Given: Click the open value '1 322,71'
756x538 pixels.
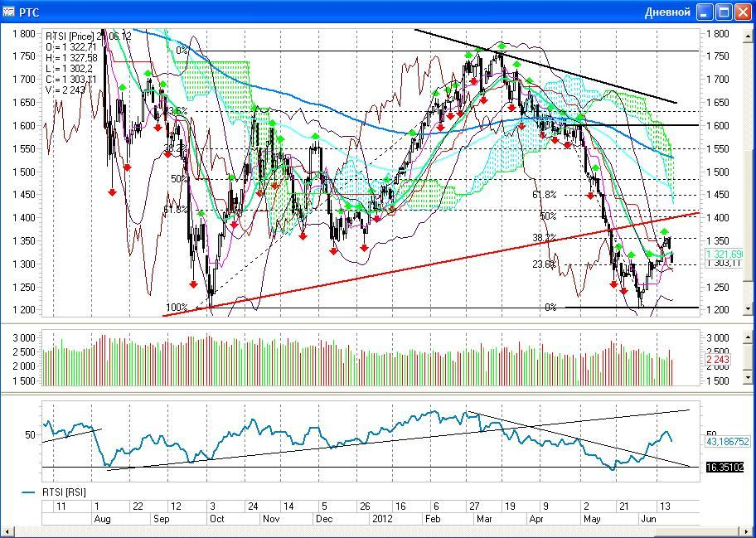Looking at the screenshot, I should [77, 47].
